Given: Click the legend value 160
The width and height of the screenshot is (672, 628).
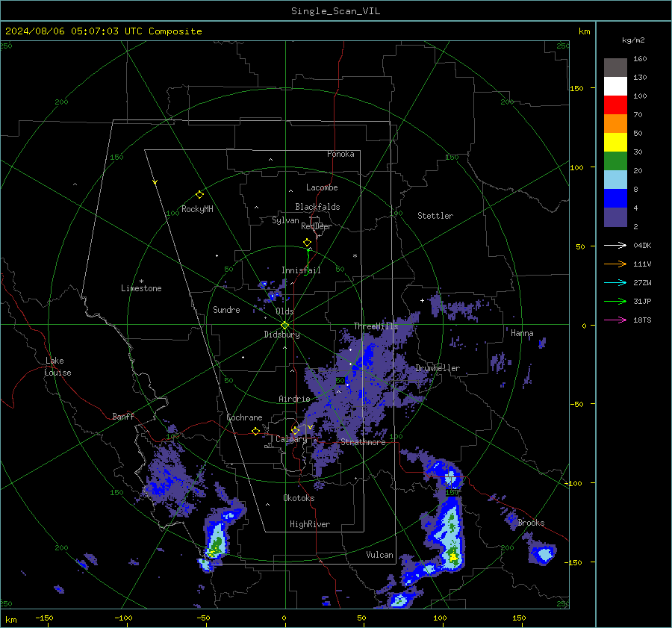Looking at the screenshot, I should point(640,59).
